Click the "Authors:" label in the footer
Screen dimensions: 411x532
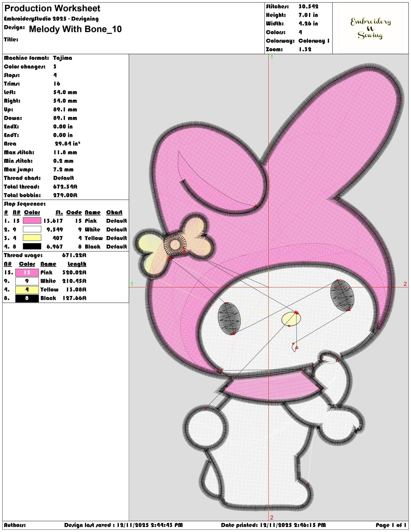[15, 525]
